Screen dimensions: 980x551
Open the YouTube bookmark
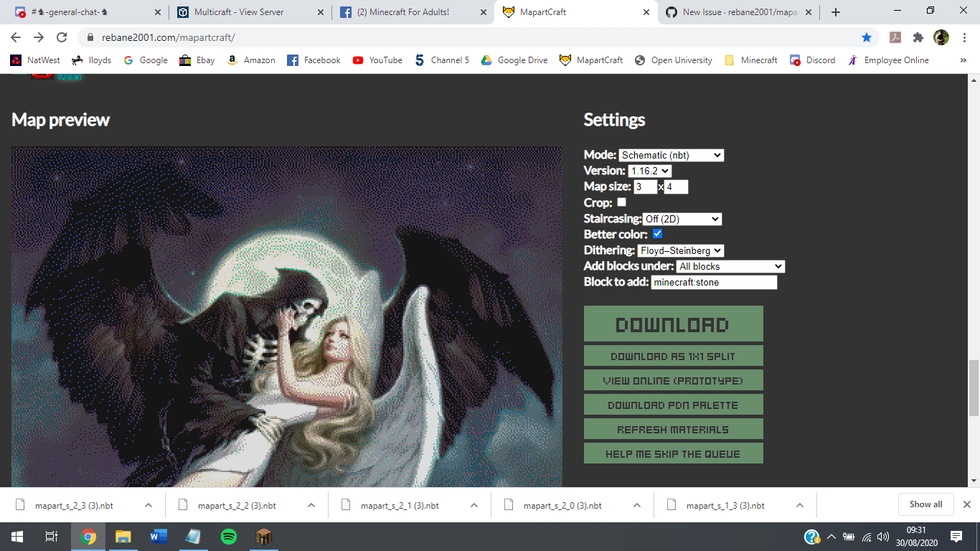click(x=377, y=60)
